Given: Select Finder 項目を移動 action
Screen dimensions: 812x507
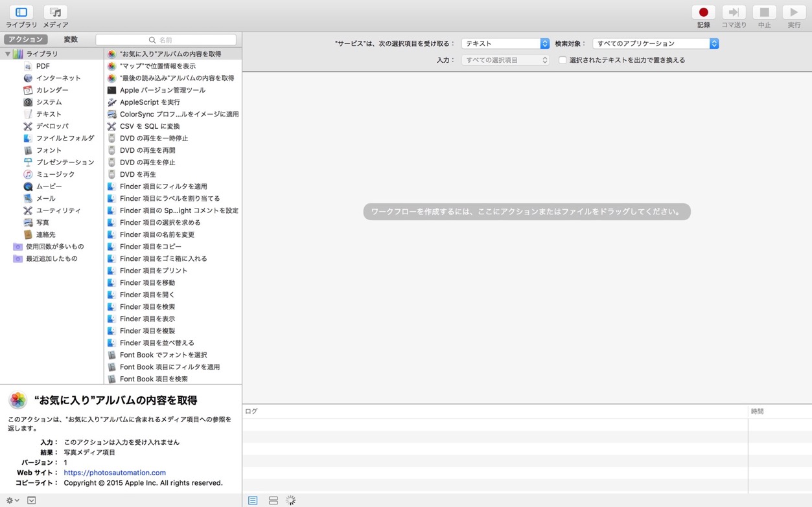Looking at the screenshot, I should tap(173, 282).
